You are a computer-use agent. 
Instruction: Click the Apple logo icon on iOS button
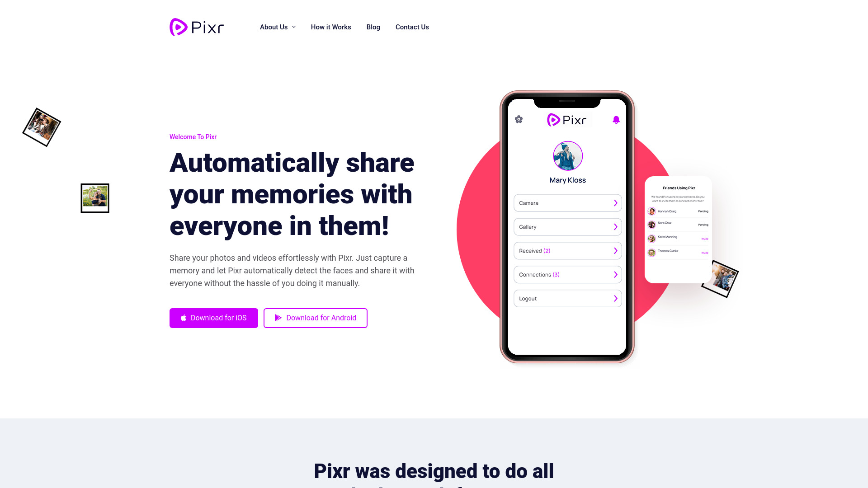184,318
